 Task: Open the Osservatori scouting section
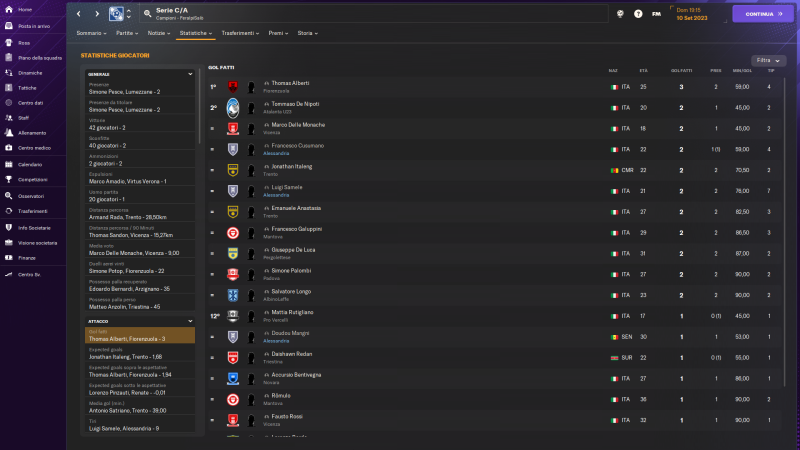(x=8, y=195)
